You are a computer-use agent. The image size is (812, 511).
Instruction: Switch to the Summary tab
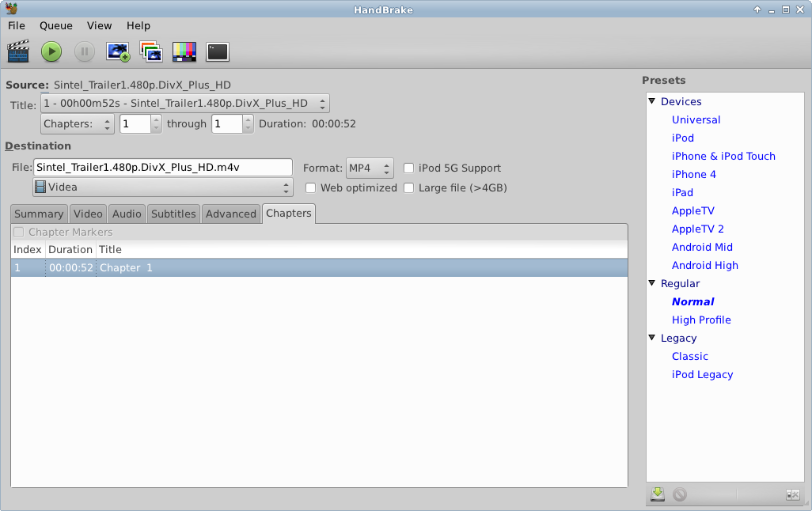pyautogui.click(x=39, y=214)
